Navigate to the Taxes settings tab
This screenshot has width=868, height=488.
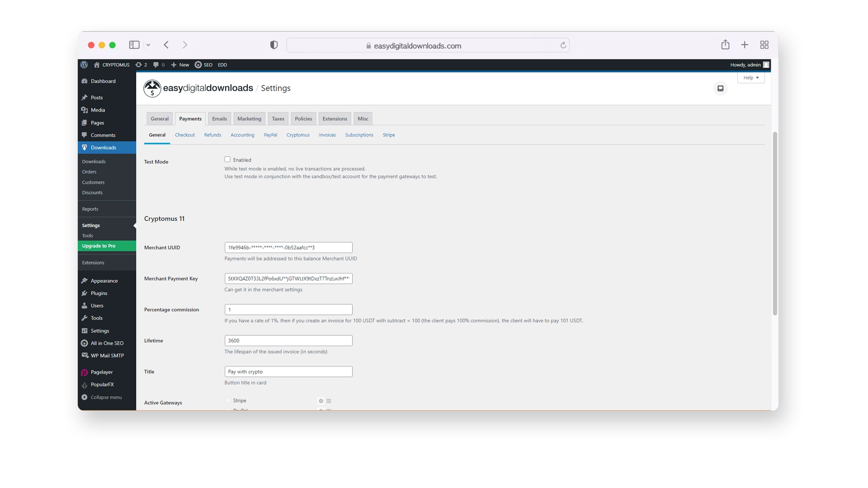[x=278, y=118]
